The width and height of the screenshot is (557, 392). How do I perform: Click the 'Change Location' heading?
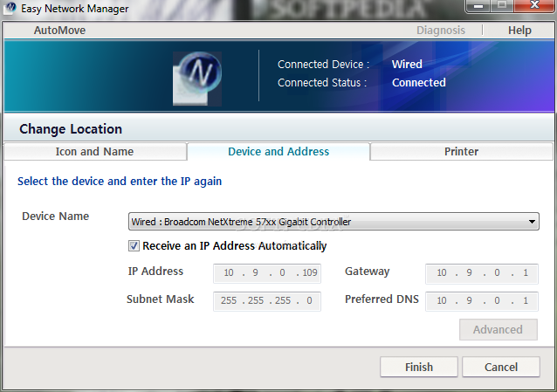point(71,129)
